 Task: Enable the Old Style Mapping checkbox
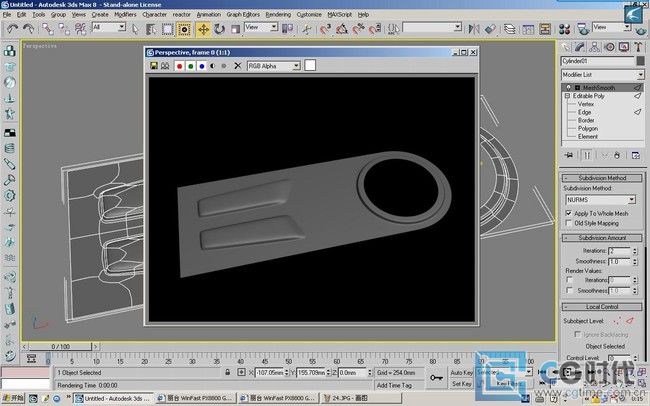point(568,223)
